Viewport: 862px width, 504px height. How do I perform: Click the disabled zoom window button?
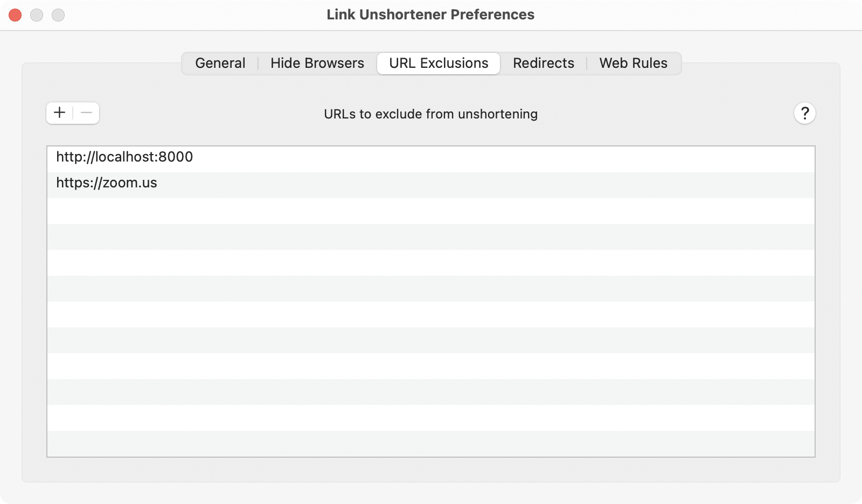[58, 15]
